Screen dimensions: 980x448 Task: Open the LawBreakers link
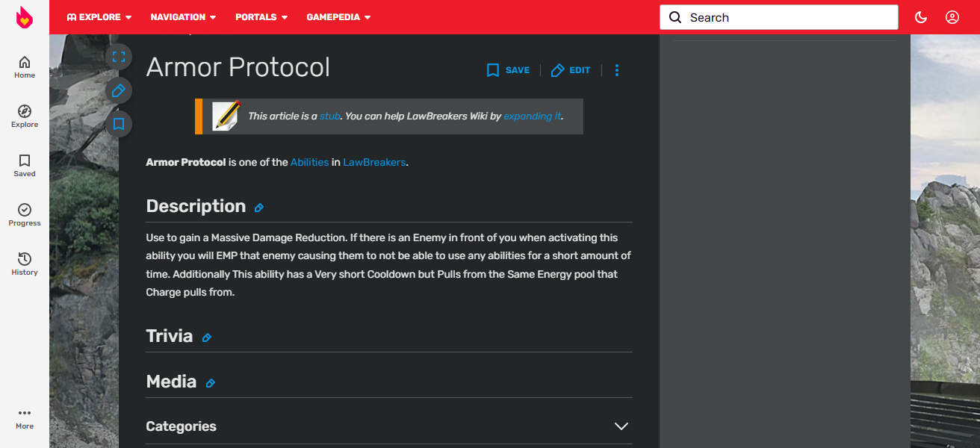click(374, 162)
